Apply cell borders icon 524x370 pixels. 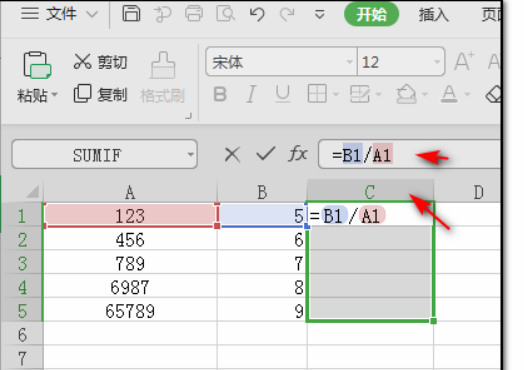(317, 94)
